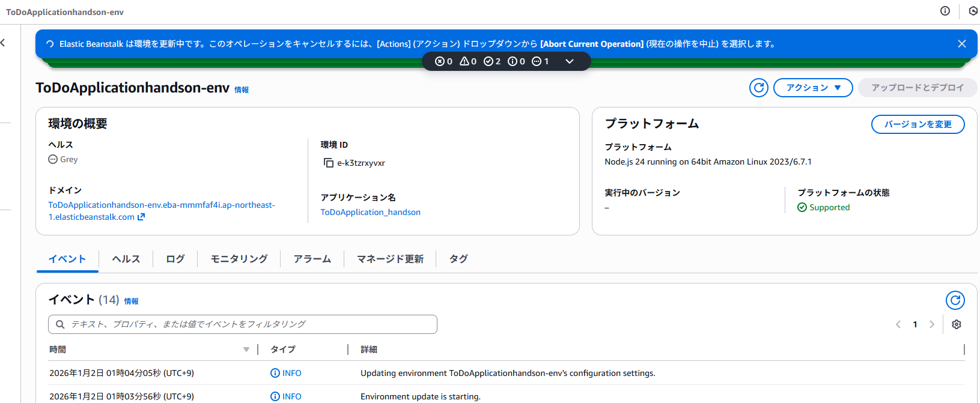Click the バージョンを変更 button
The width and height of the screenshot is (980, 403).
point(918,124)
